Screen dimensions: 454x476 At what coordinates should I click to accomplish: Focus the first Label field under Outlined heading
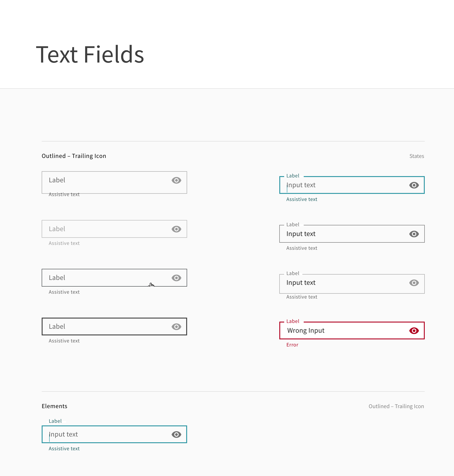[x=114, y=183]
